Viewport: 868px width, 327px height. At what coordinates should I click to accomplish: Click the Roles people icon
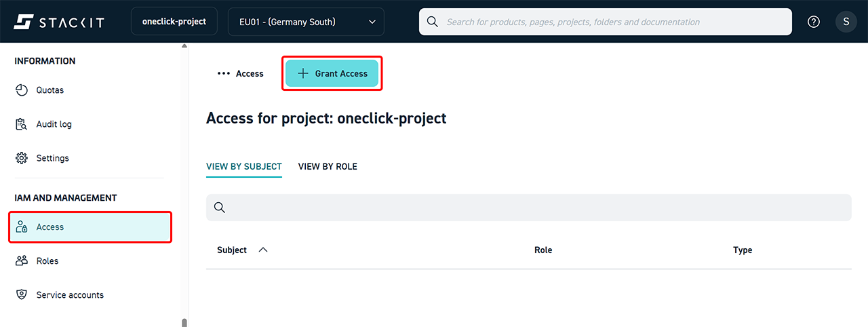pos(22,261)
